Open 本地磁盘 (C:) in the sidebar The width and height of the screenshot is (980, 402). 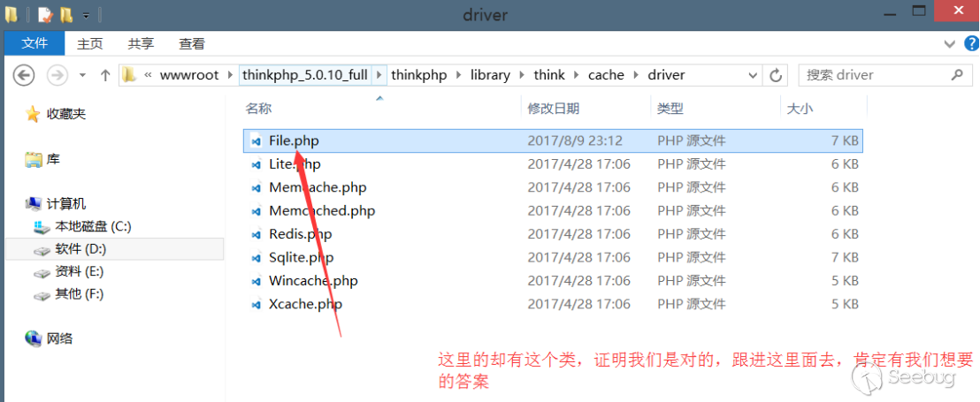(x=93, y=226)
